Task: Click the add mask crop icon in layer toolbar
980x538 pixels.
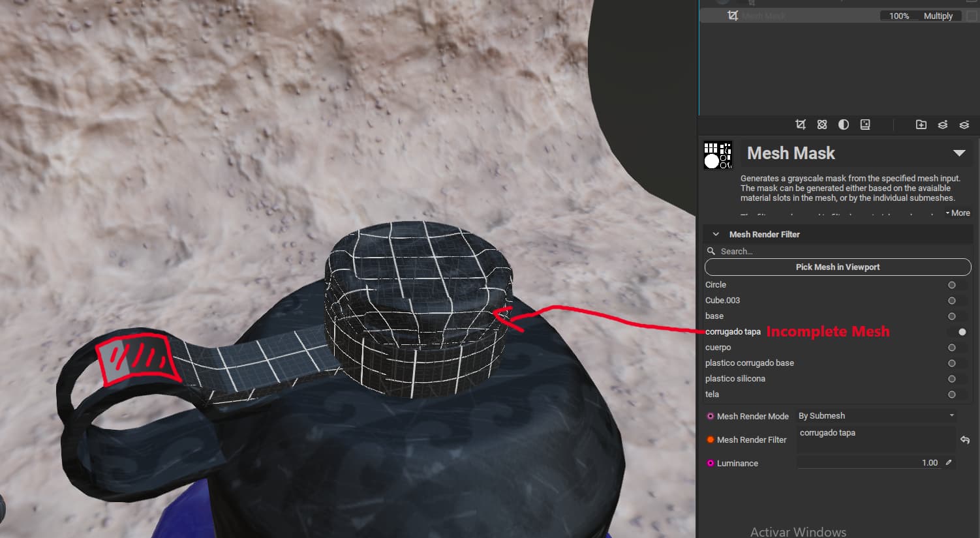Action: pos(801,125)
